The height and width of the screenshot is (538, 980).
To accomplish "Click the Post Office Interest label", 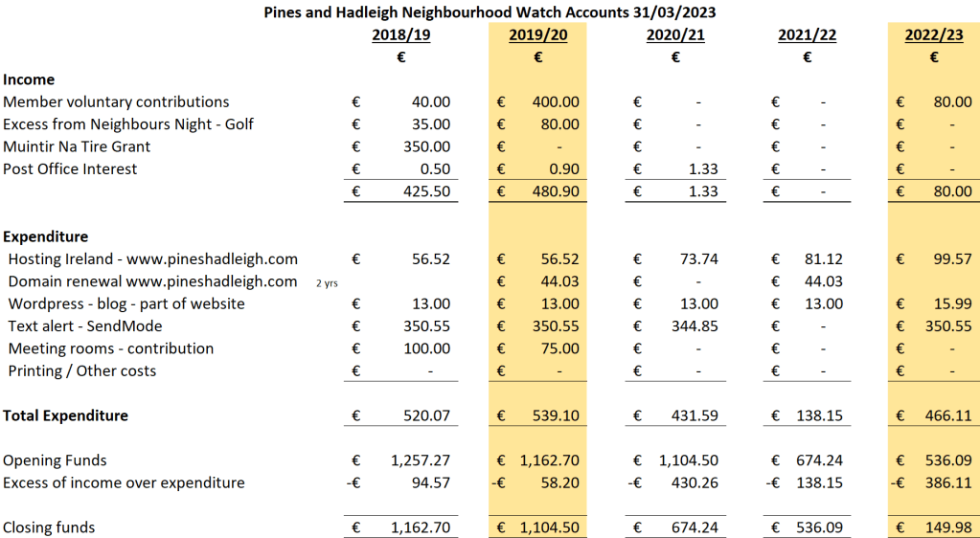I will (x=70, y=168).
